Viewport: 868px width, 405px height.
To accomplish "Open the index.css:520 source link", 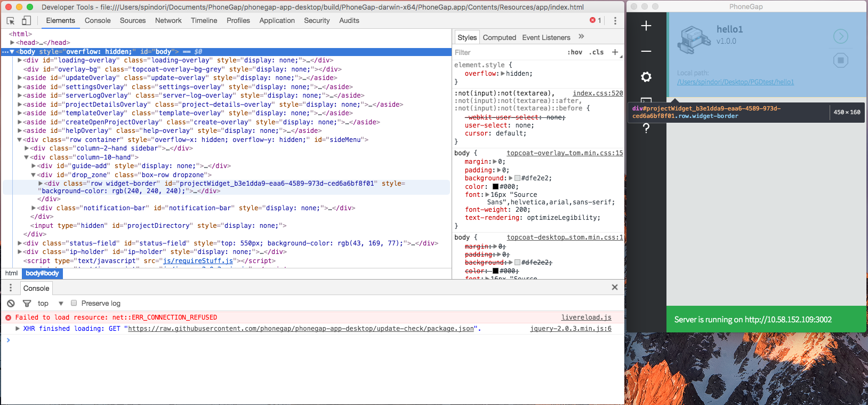I will click(x=598, y=93).
